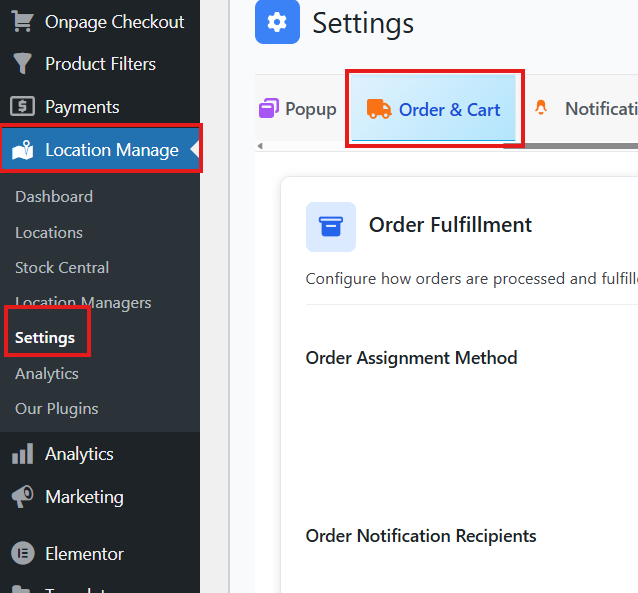This screenshot has width=638, height=593.
Task: Open Stock Central in sidebar
Action: (x=62, y=267)
